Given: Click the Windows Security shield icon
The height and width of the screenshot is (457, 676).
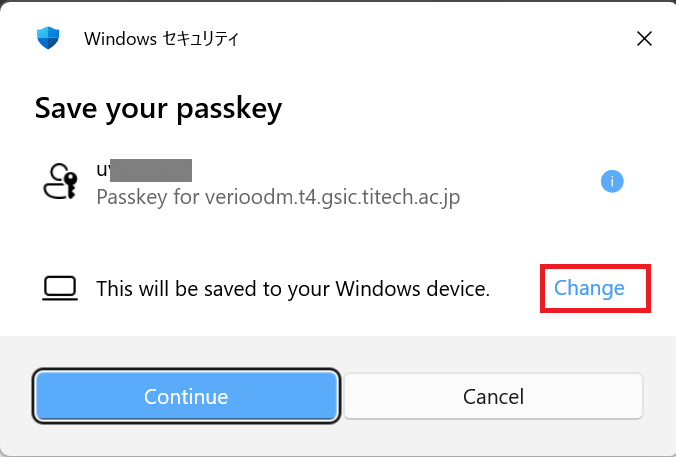Looking at the screenshot, I should pos(48,39).
